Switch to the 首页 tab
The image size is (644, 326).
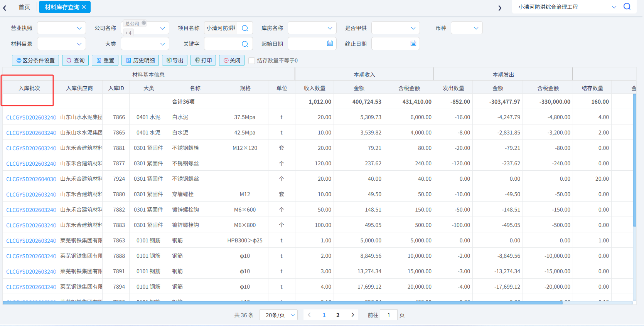[24, 7]
